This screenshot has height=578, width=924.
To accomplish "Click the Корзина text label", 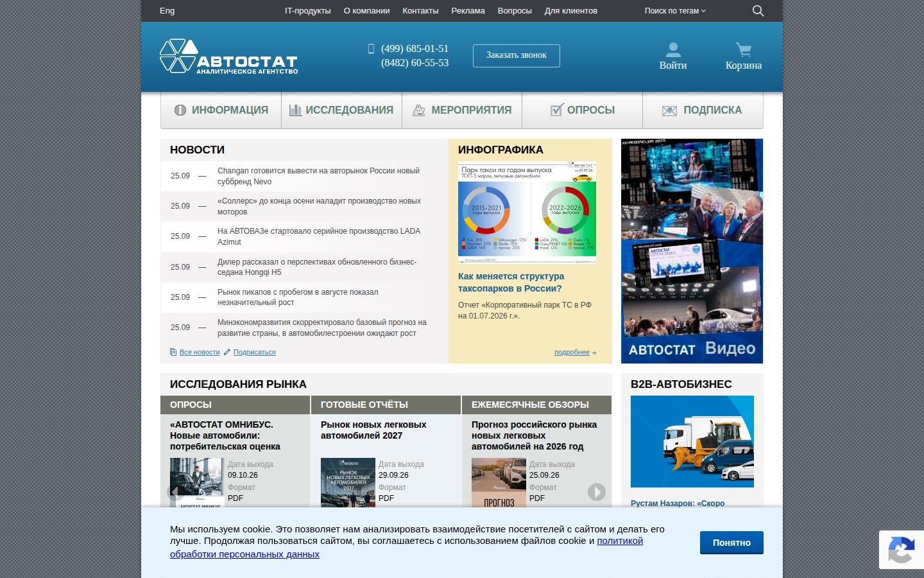I will (744, 66).
